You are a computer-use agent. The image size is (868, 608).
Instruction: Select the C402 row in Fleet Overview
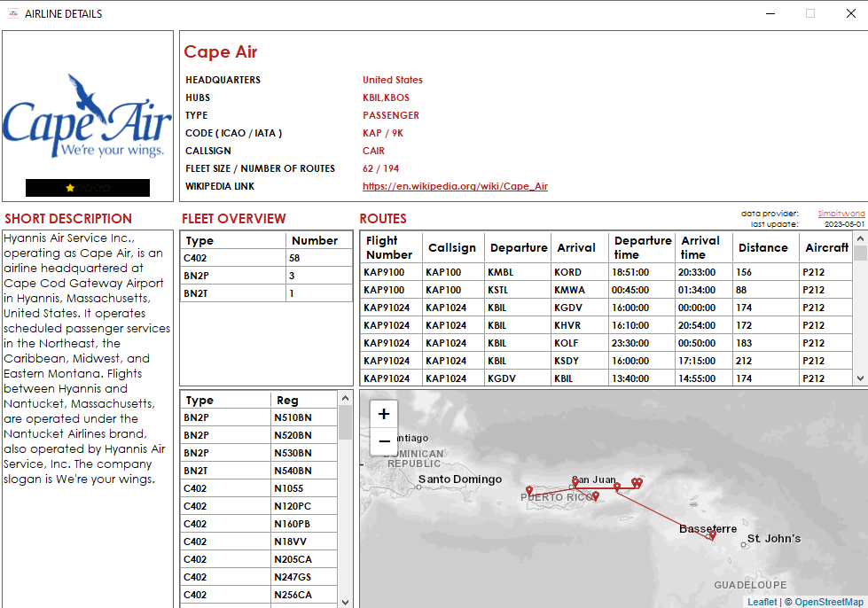(266, 258)
